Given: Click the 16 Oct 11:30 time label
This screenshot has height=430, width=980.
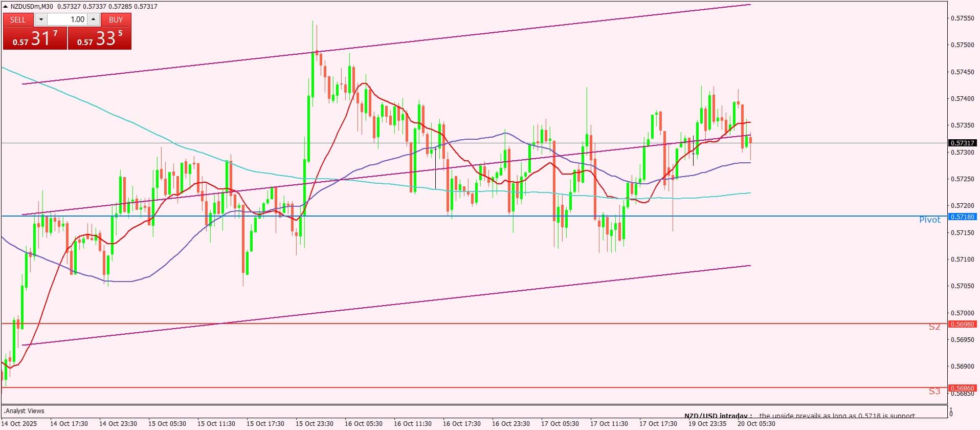Looking at the screenshot, I should [x=413, y=424].
